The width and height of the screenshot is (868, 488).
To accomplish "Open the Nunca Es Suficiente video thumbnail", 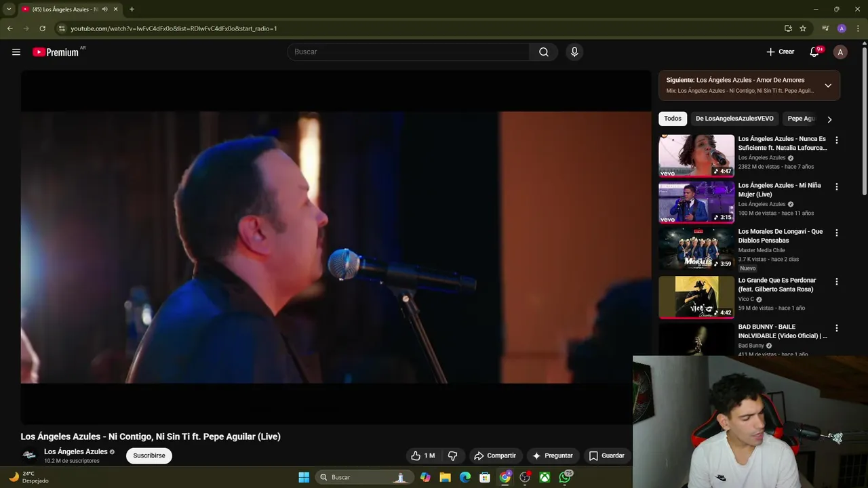I will pyautogui.click(x=696, y=156).
